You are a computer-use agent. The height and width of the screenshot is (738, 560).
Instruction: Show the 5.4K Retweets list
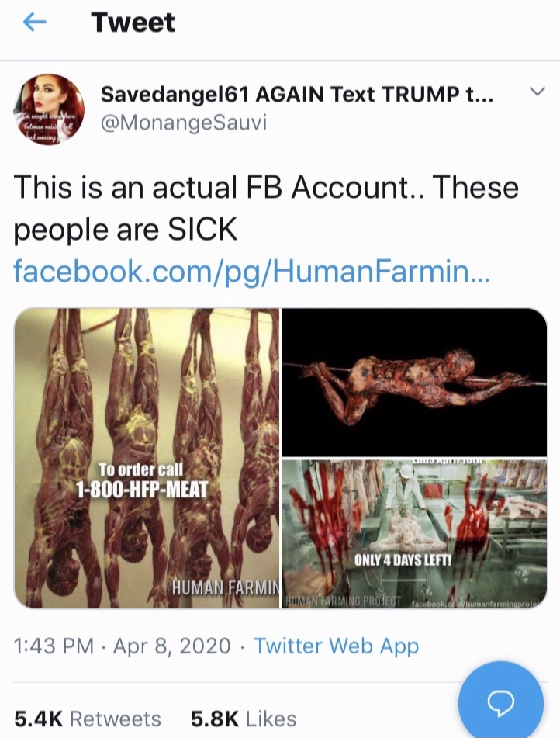click(x=88, y=719)
